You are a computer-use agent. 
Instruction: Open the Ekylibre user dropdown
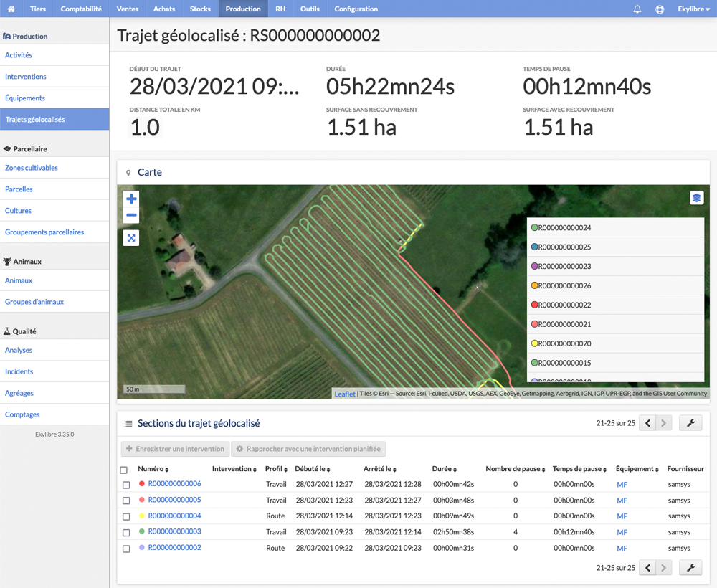[x=693, y=9]
